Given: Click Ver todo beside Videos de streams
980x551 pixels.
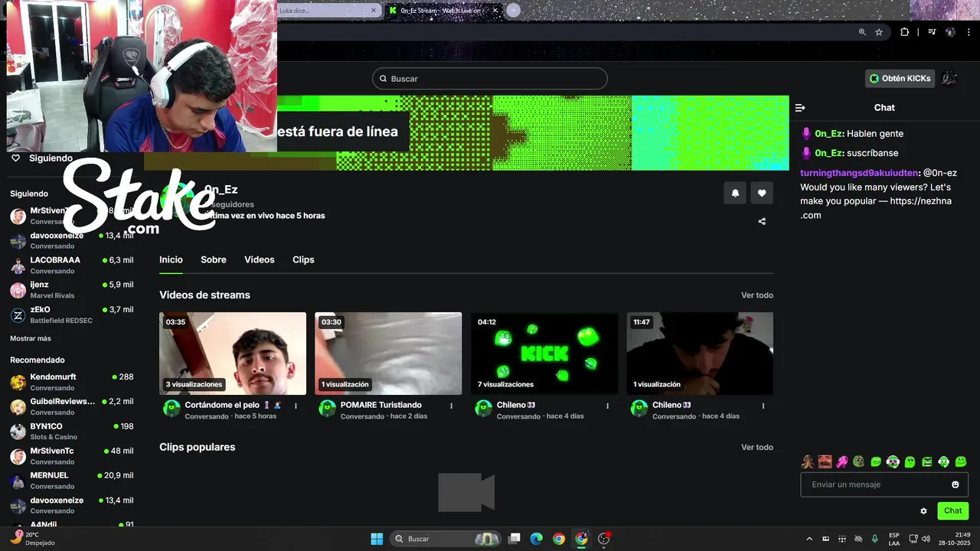Looking at the screenshot, I should pyautogui.click(x=757, y=295).
